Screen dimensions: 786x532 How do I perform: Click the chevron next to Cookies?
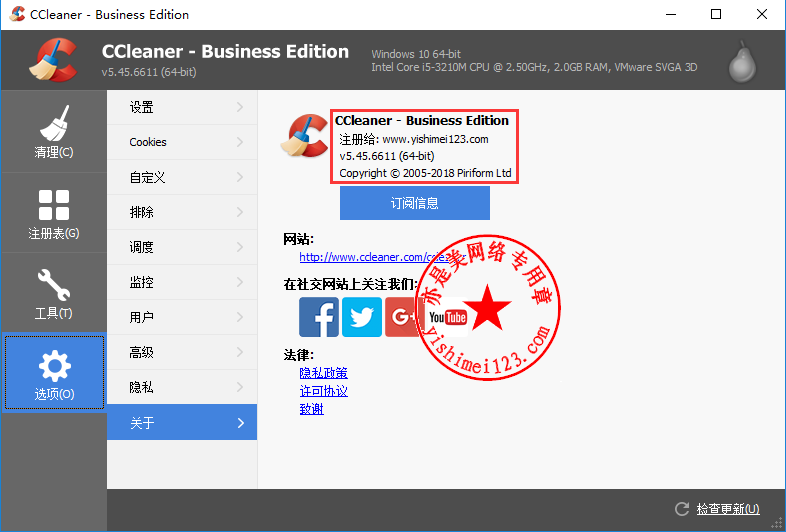tap(240, 142)
